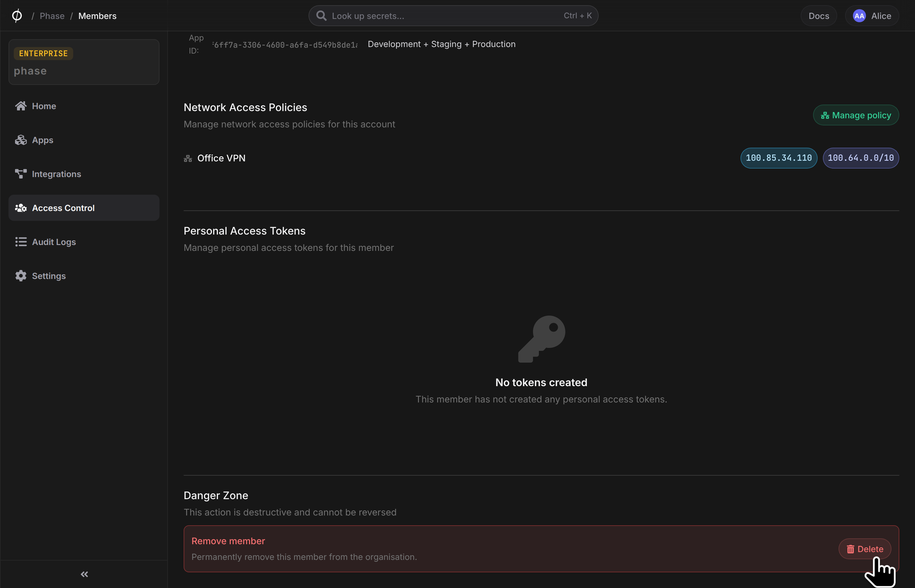This screenshot has width=915, height=588.
Task: Click the Network Access Policies heading
Action: 245,107
